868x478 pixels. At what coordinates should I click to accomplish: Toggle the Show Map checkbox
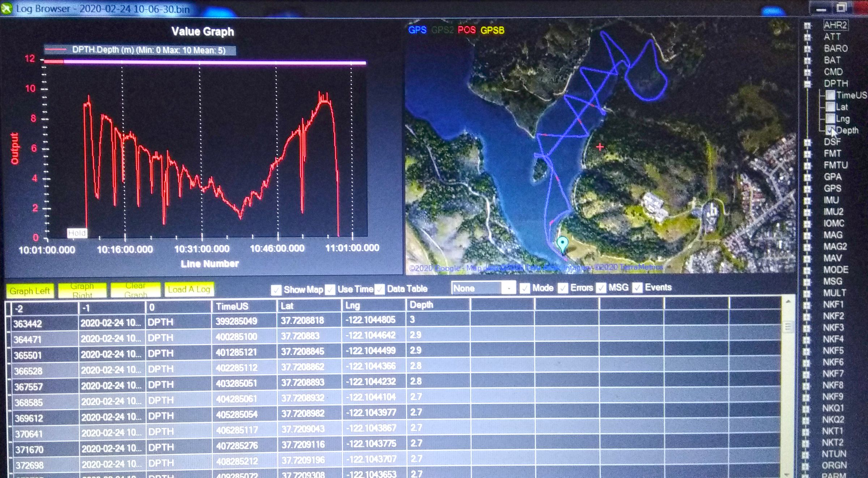277,289
